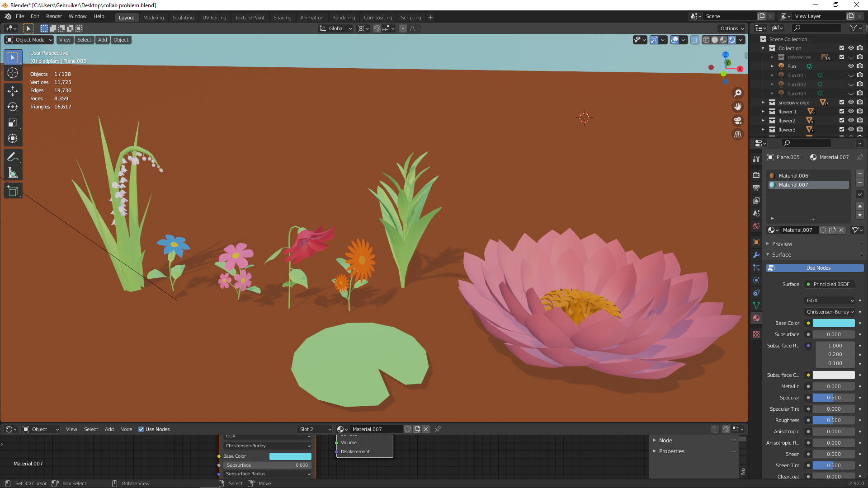The image size is (868, 488).
Task: Open the Base Color swatch in properties
Action: (834, 323)
